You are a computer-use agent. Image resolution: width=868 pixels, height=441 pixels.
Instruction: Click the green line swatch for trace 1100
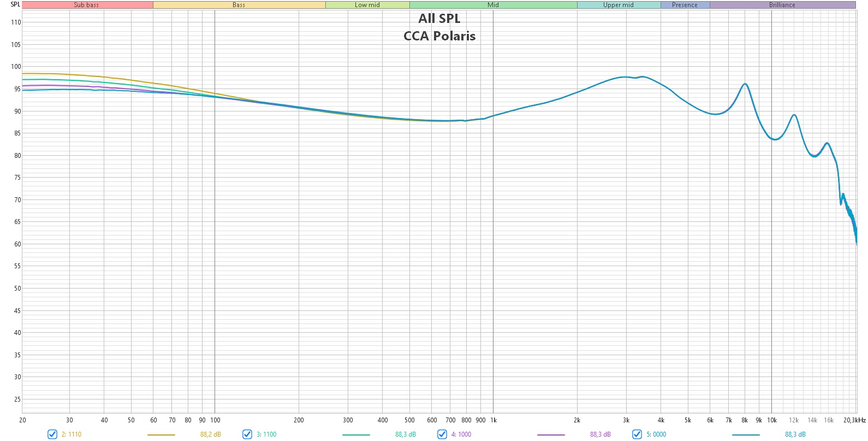click(x=356, y=435)
